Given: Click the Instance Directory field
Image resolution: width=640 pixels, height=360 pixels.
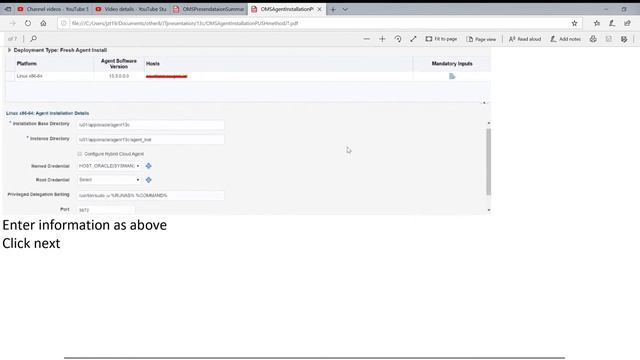Looking at the screenshot, I should pyautogui.click(x=151, y=140).
